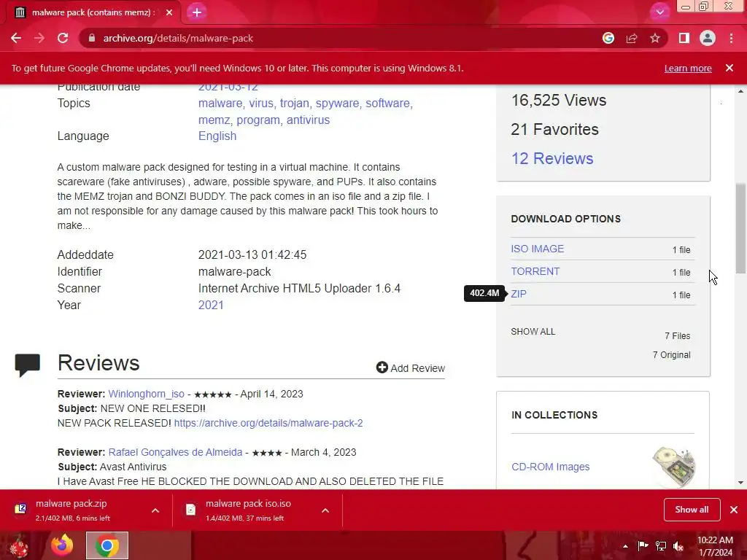Close the downloads bar

point(734,510)
